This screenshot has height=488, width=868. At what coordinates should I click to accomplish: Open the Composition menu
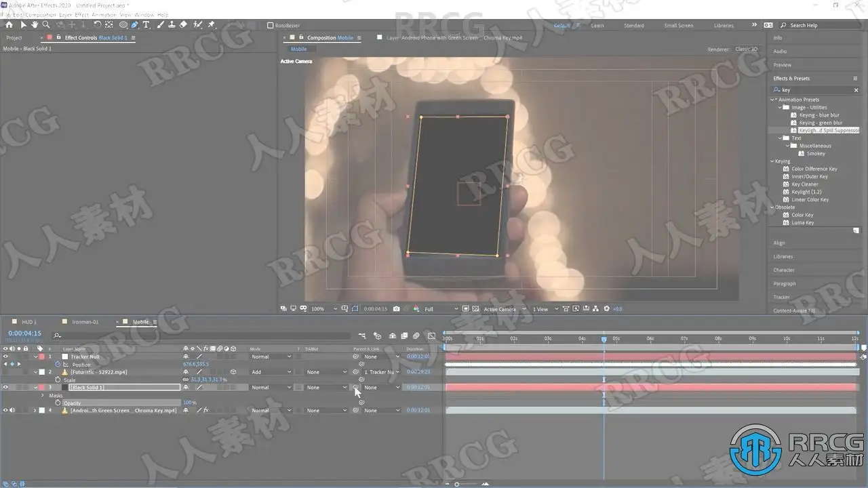[x=40, y=14]
